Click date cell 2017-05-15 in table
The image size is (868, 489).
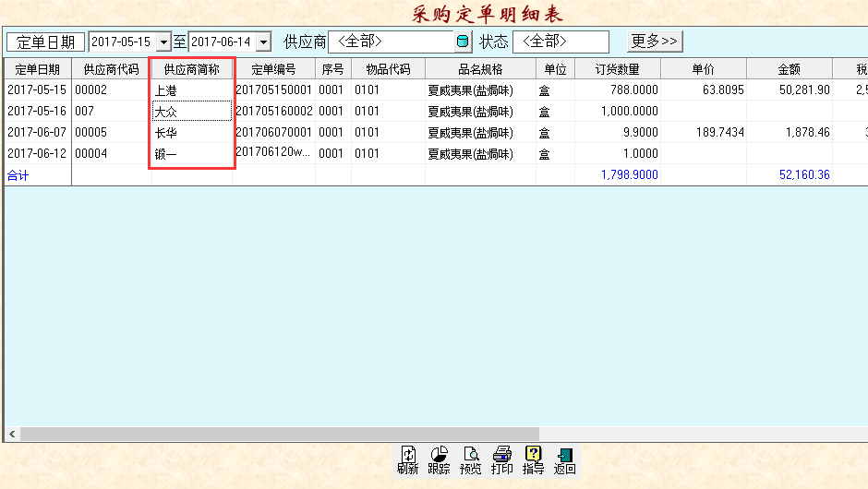[x=37, y=89]
